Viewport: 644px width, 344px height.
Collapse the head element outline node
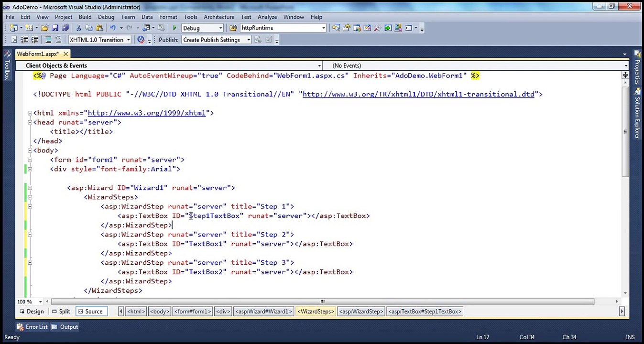(x=30, y=122)
